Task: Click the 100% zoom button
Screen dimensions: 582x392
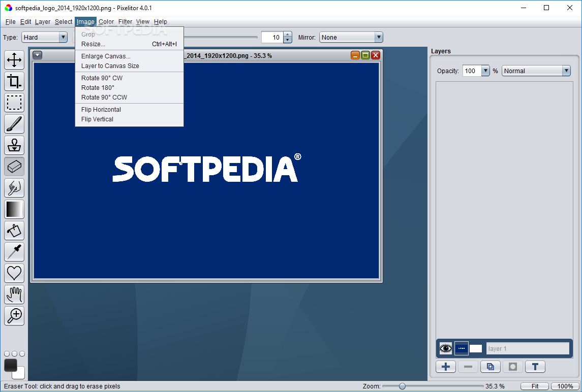Action: coord(565,386)
